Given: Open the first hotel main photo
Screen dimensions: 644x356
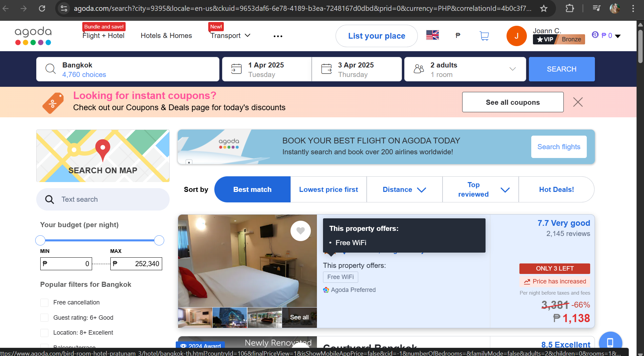Looking at the screenshot, I should click(x=248, y=261).
